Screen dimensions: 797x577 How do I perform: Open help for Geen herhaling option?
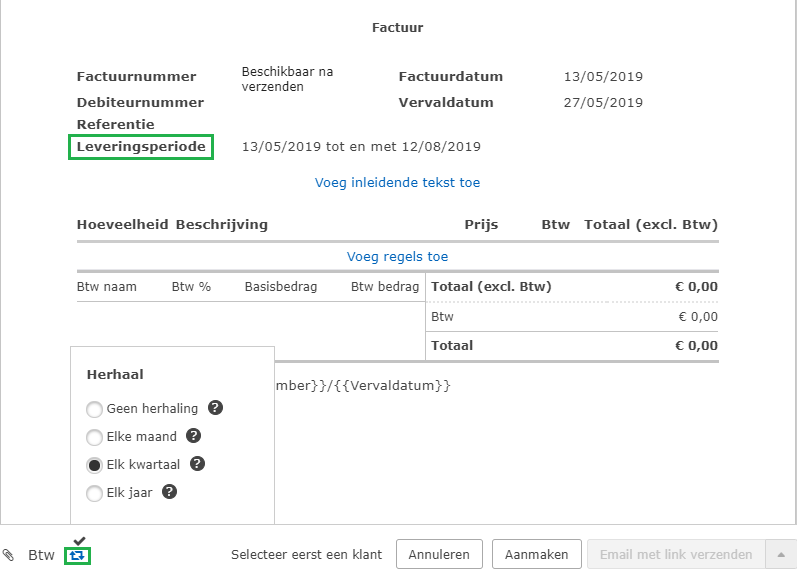tap(215, 408)
